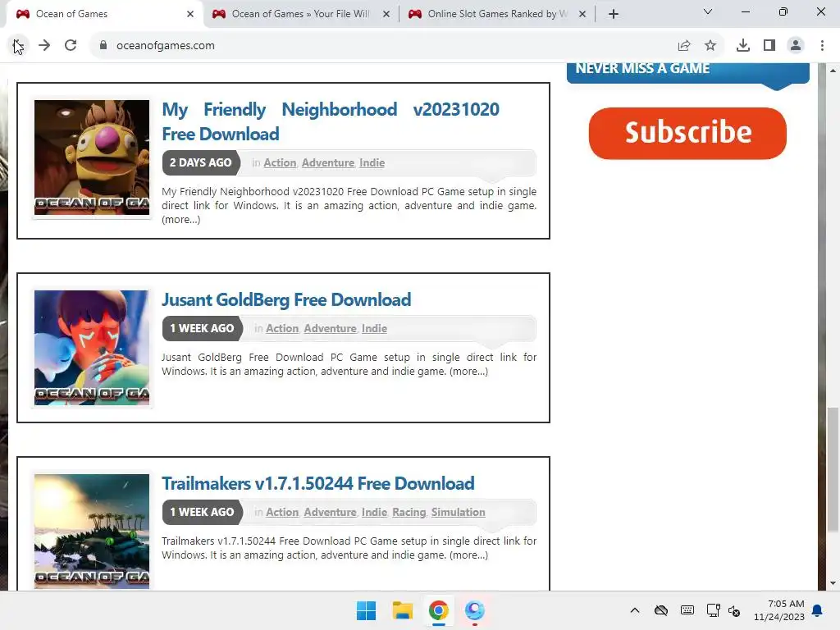This screenshot has height=630, width=840.
Task: Select Indie category under My Friendly Neighborhood
Action: coord(372,163)
